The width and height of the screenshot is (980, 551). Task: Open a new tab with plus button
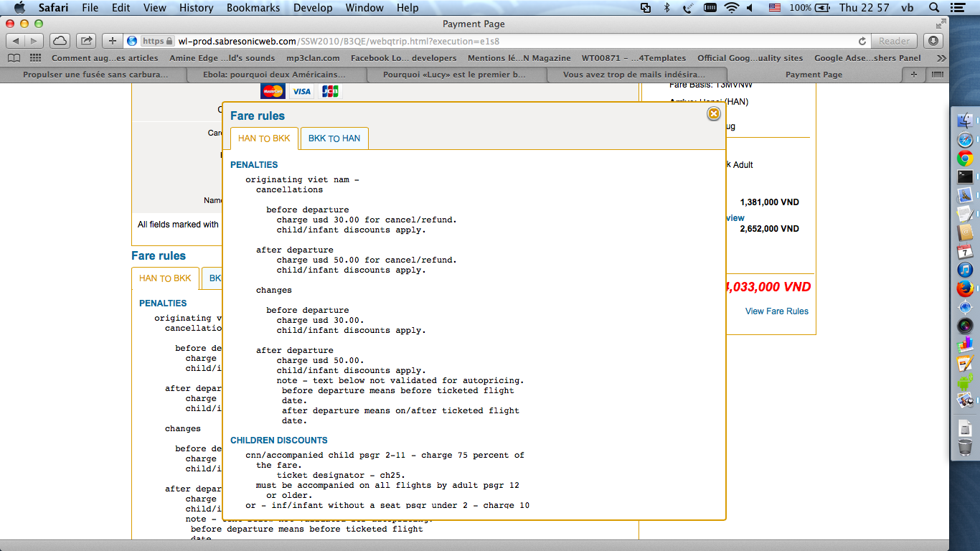[913, 74]
